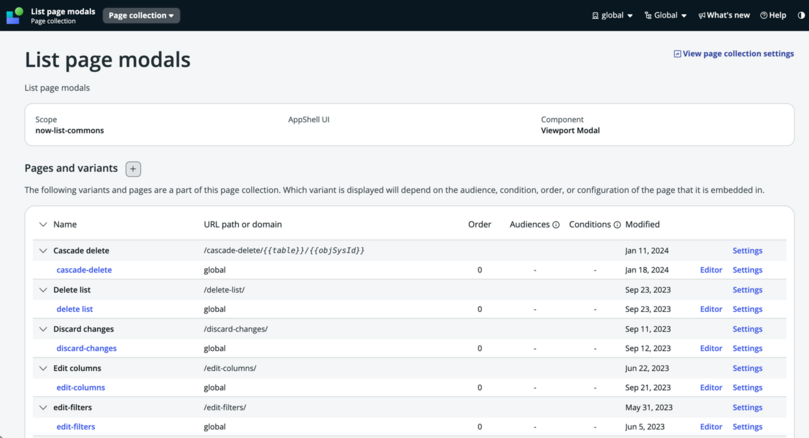Screen dimensions: 809x438
Task: Open Settings for edit-filters page
Action: click(x=747, y=408)
